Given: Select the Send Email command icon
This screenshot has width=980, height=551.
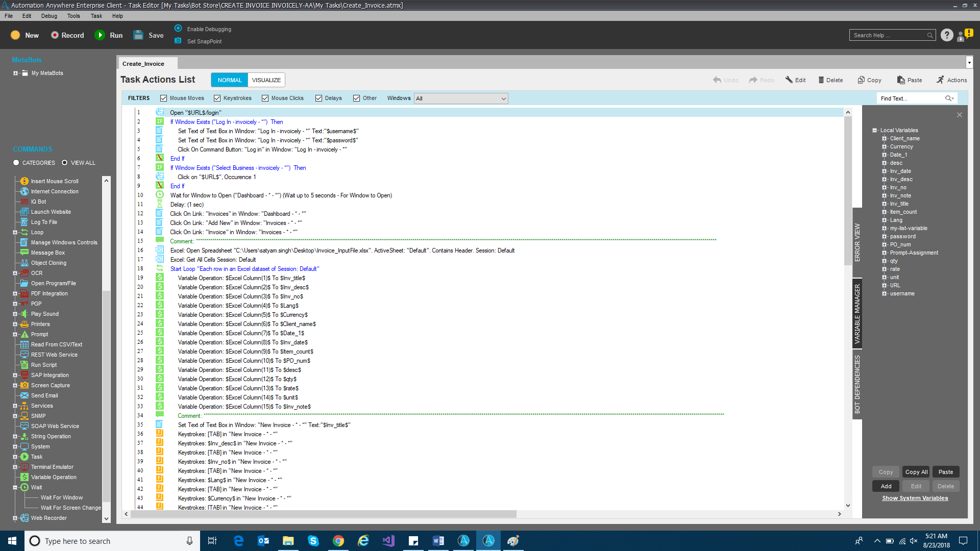Looking at the screenshot, I should coord(24,395).
